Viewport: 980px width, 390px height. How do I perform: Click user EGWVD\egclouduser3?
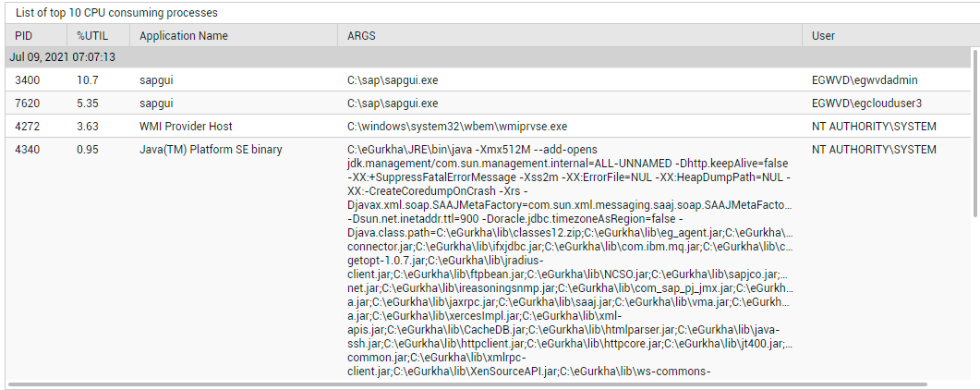pyautogui.click(x=867, y=104)
